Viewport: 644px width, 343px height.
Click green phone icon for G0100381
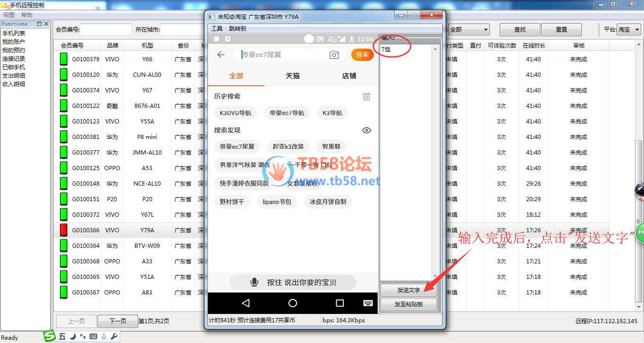[64, 137]
